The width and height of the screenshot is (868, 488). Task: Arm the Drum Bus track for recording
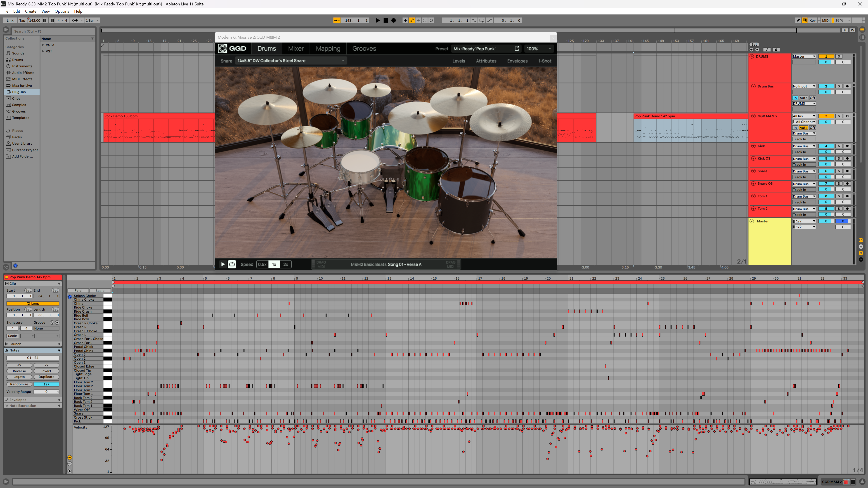click(847, 86)
